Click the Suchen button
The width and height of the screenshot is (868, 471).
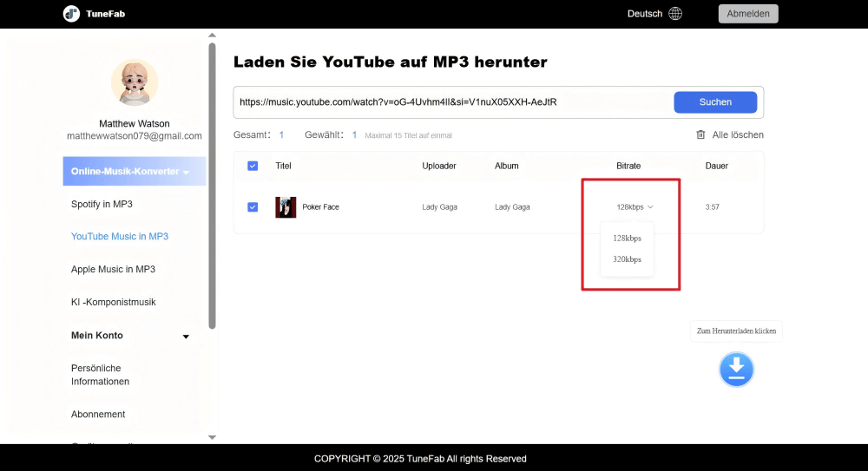715,101
